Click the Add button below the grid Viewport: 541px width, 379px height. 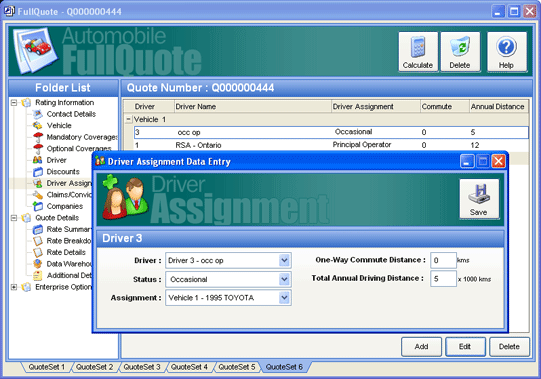coord(421,347)
